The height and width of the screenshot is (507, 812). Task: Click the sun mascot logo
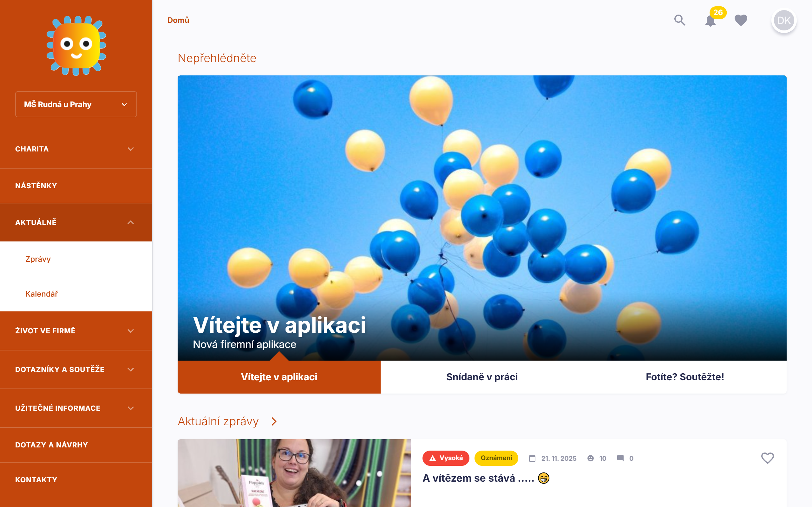pos(76,46)
